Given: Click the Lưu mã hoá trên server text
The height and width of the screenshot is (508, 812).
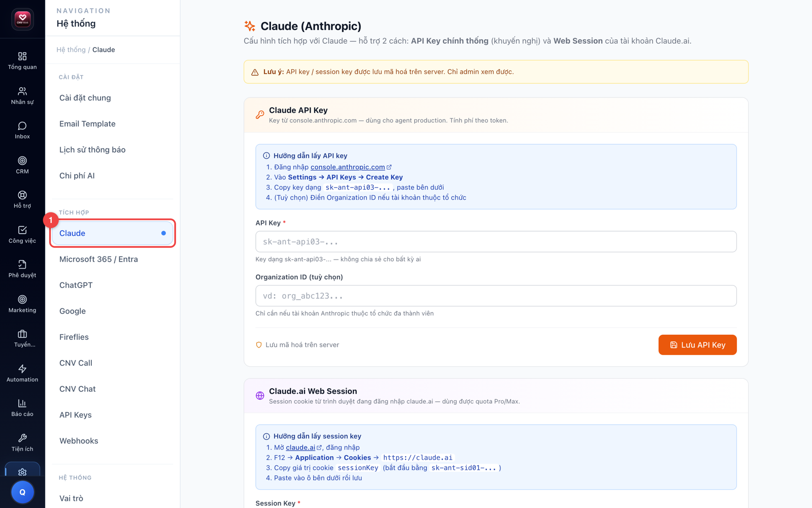Looking at the screenshot, I should tap(302, 345).
